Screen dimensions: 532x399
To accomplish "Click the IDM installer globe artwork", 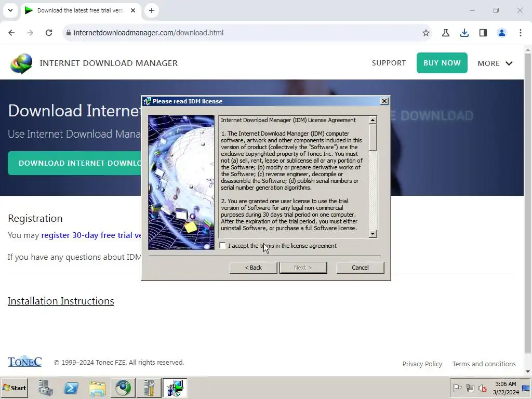I will pos(181,182).
